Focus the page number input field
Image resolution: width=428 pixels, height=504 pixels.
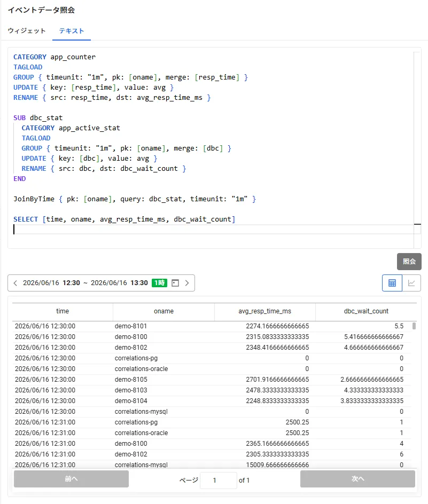pyautogui.click(x=218, y=480)
